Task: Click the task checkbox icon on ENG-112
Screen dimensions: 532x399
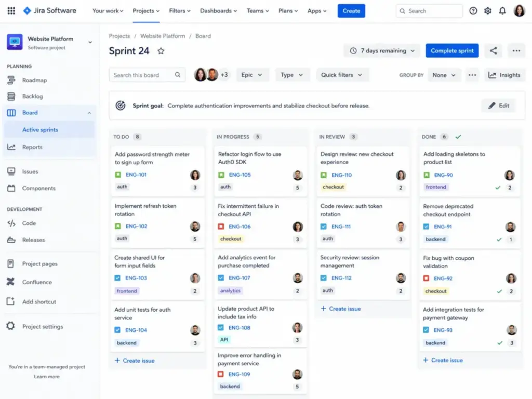Action: pyautogui.click(x=323, y=278)
